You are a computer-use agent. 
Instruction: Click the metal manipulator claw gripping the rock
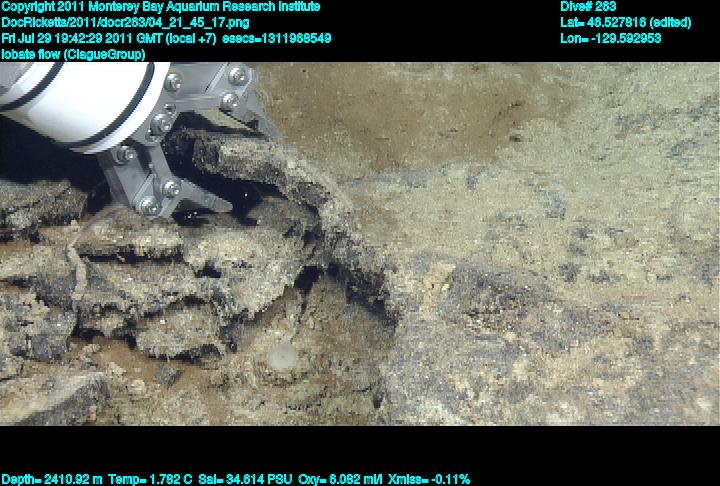tap(184, 142)
